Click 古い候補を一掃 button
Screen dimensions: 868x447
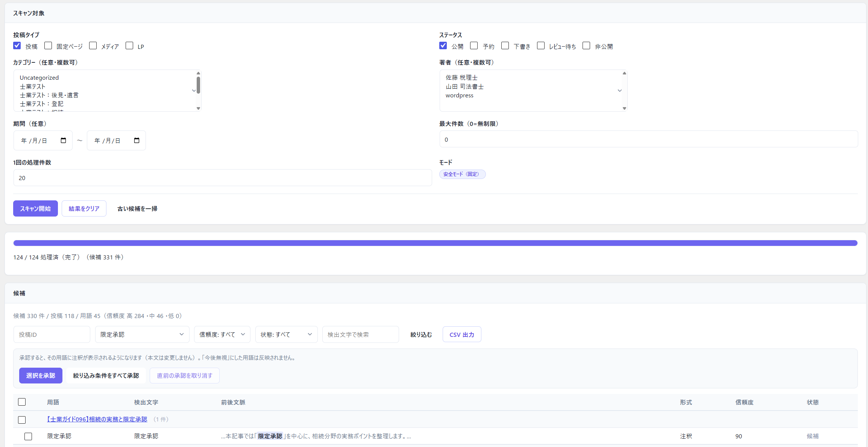(x=137, y=209)
